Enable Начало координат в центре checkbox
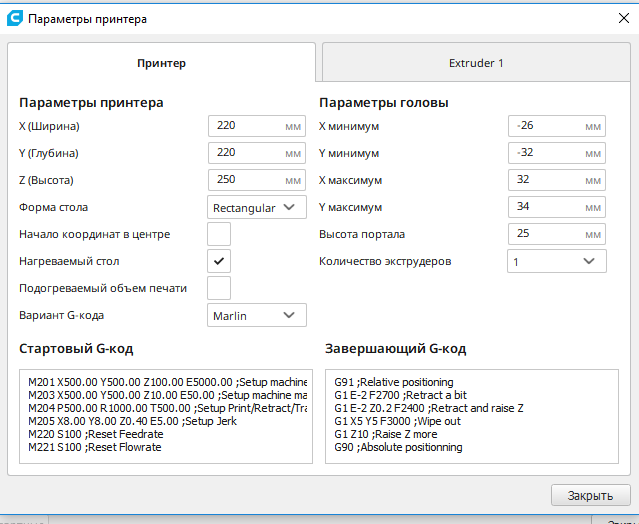Viewport: 639px width, 524px height. click(x=219, y=234)
